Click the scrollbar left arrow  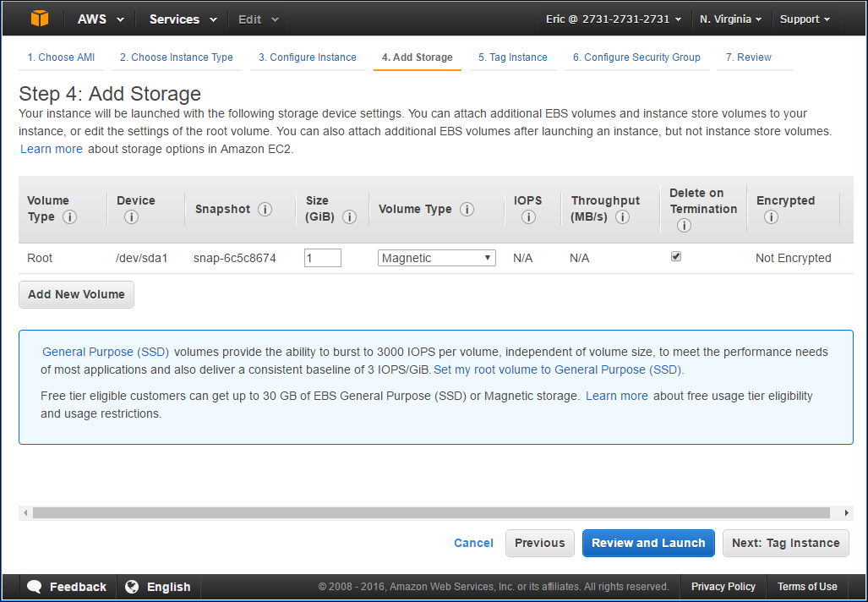click(25, 513)
